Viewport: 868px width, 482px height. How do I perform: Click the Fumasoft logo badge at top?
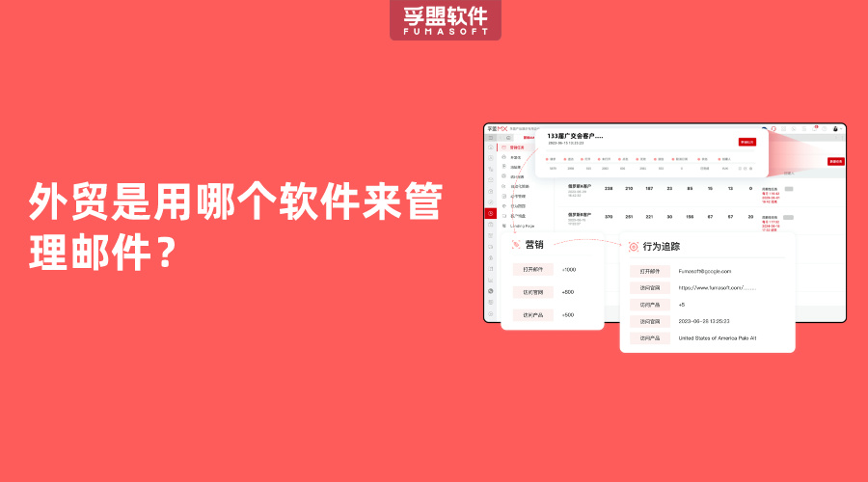[x=445, y=20]
